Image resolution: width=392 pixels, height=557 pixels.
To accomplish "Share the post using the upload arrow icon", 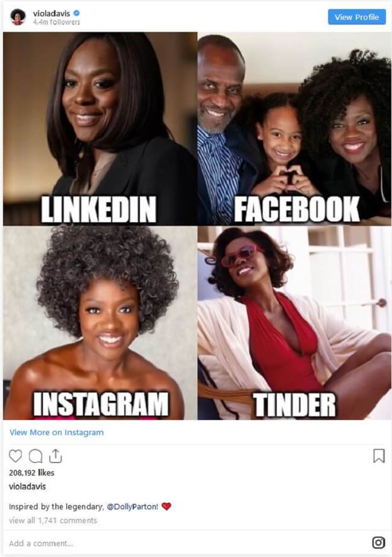I will click(55, 456).
